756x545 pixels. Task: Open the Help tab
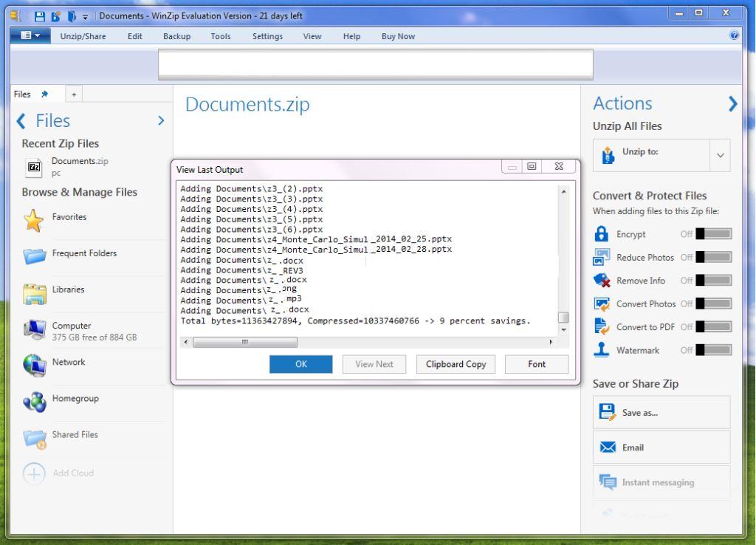[x=352, y=36]
